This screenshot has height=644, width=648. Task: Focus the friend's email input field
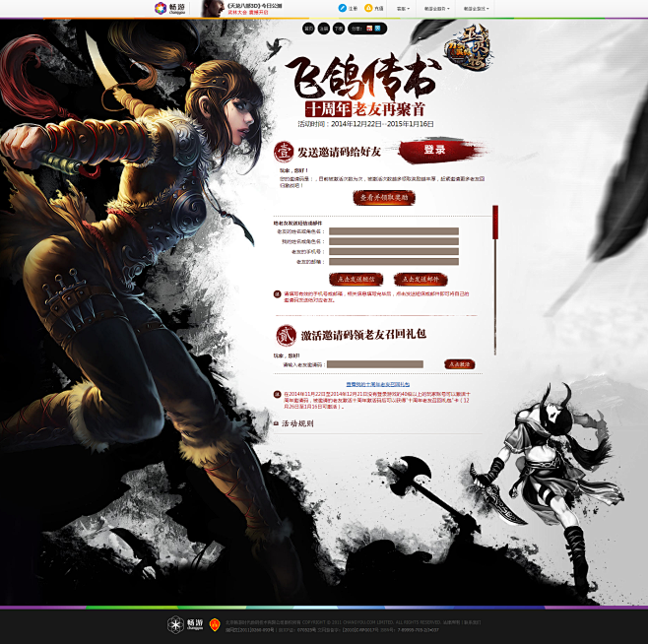[394, 261]
